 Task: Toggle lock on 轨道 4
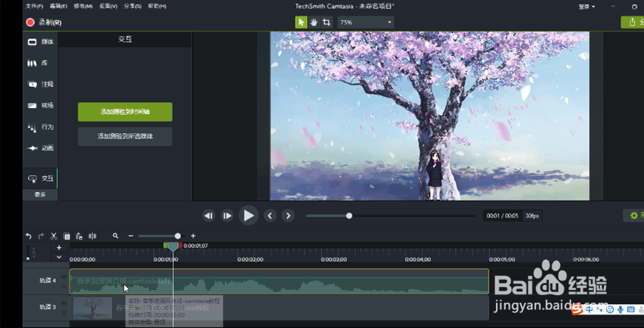(x=64, y=286)
